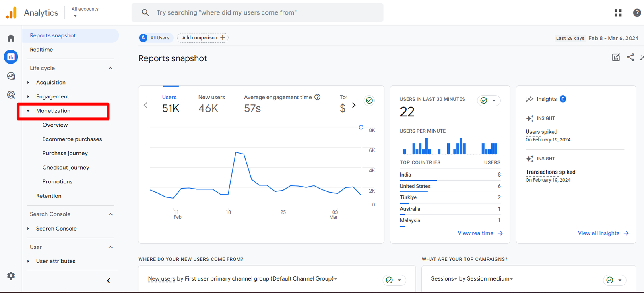Screen dimensions: 644x293
Task: Open the All accounts dropdown
Action: coord(85,12)
